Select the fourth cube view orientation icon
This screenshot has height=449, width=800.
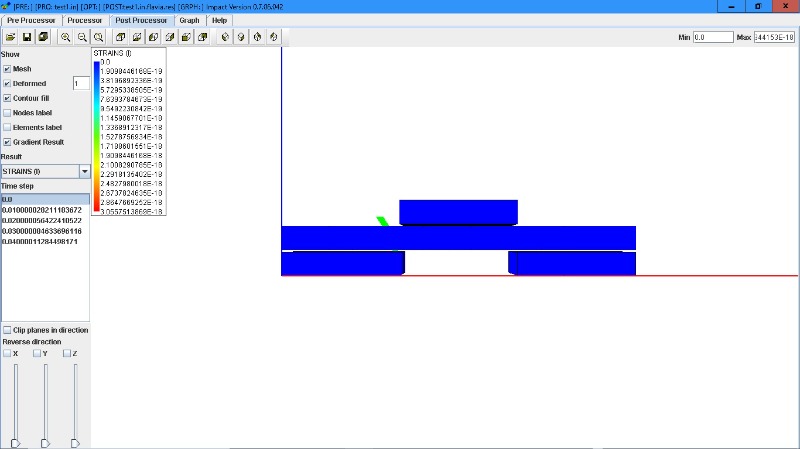coord(169,37)
